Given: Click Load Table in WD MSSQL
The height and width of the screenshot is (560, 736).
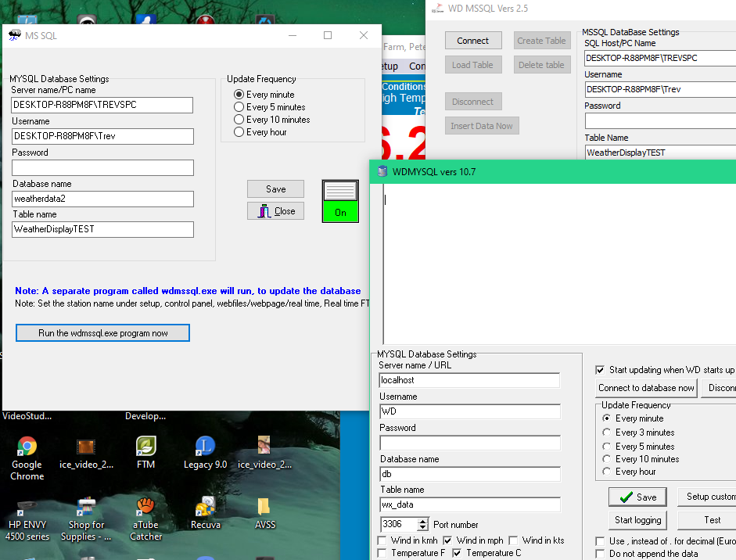Looking at the screenshot, I should [x=473, y=65].
